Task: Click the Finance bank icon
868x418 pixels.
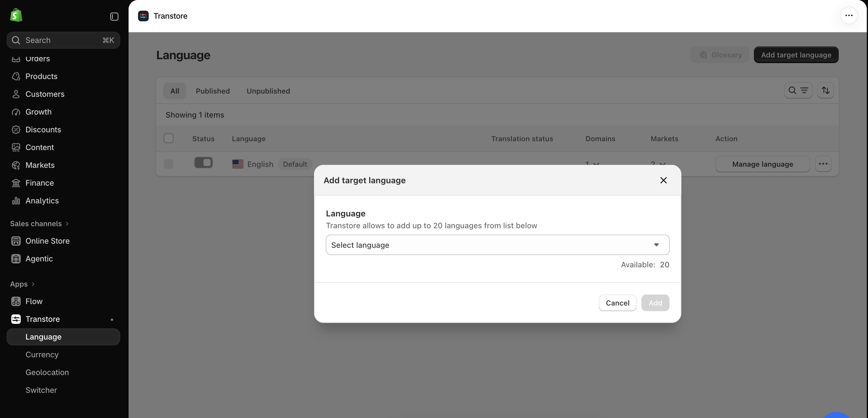Action: point(16,183)
